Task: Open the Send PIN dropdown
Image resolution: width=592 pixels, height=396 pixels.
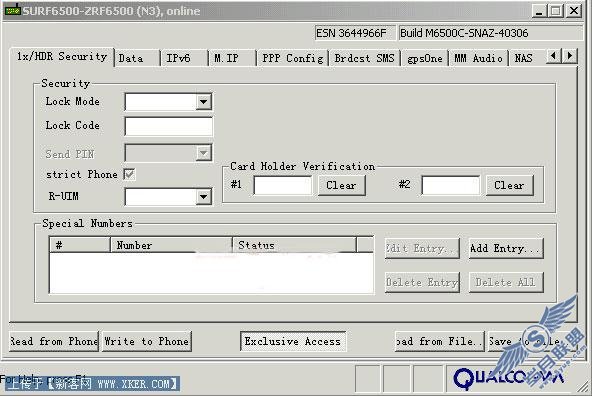Action: [x=168, y=153]
